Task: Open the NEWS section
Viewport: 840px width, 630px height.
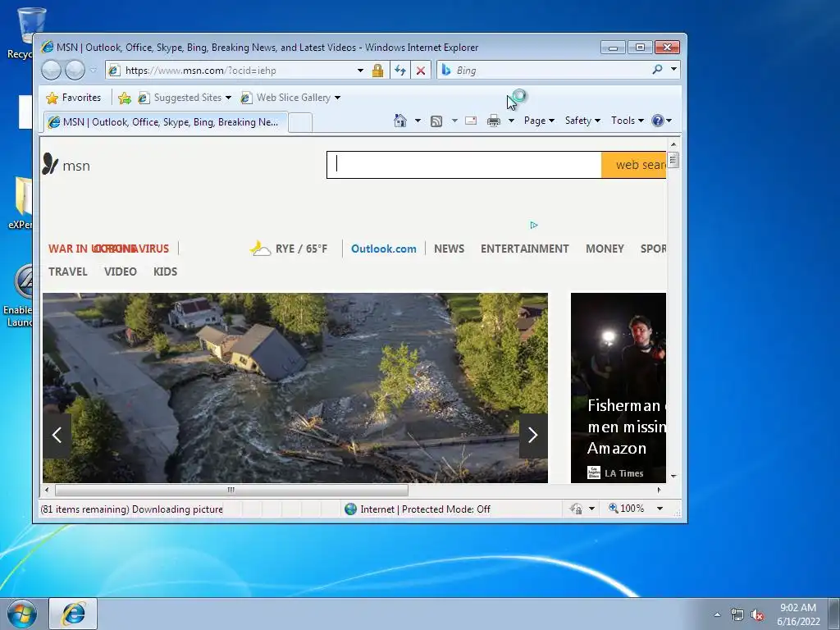Action: pos(449,249)
